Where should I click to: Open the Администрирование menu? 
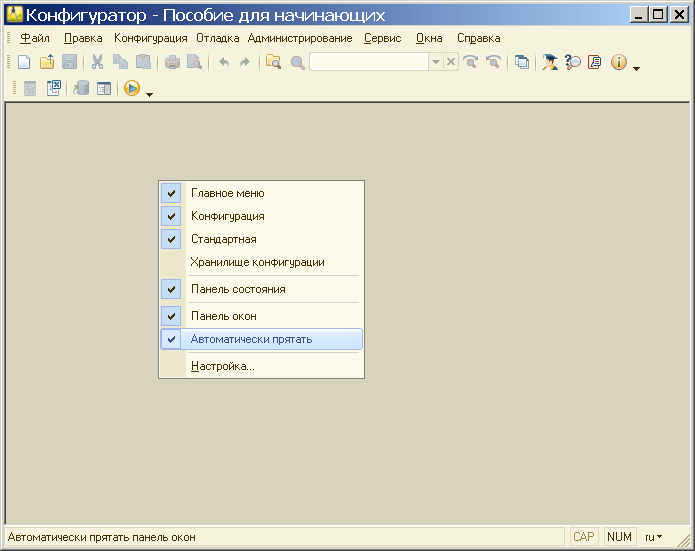coord(300,38)
